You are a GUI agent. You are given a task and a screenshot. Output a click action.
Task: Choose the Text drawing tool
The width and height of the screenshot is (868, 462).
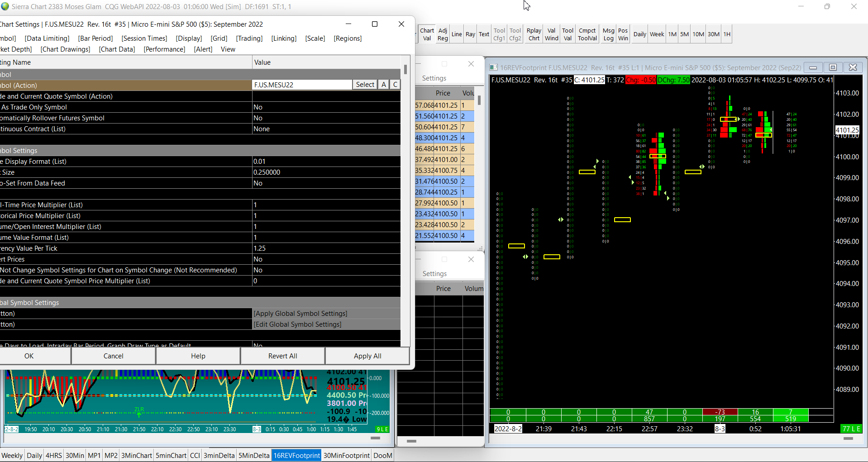(484, 34)
